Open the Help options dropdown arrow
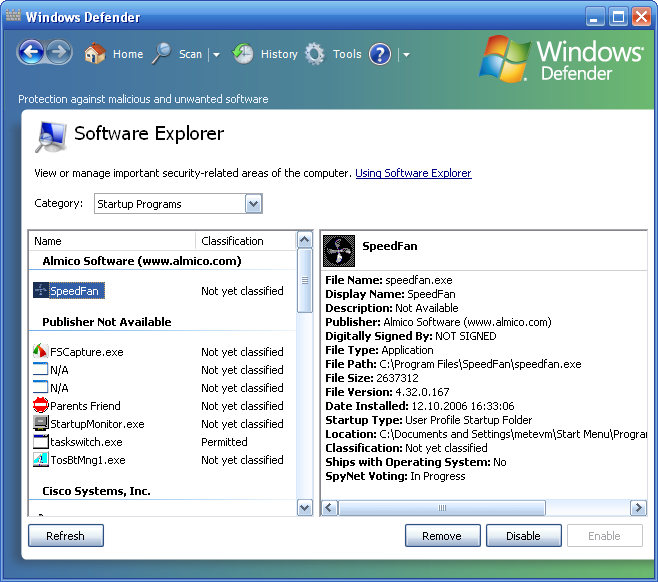The height and width of the screenshot is (582, 658). pos(406,55)
